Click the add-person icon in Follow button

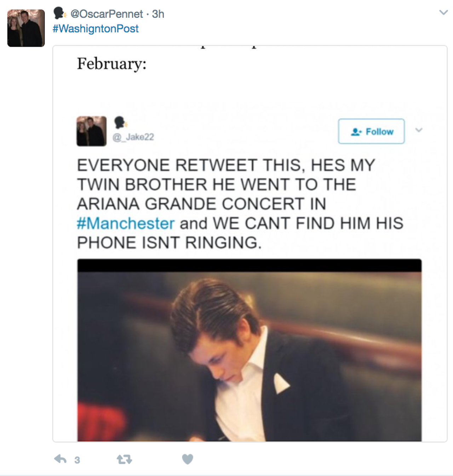356,132
